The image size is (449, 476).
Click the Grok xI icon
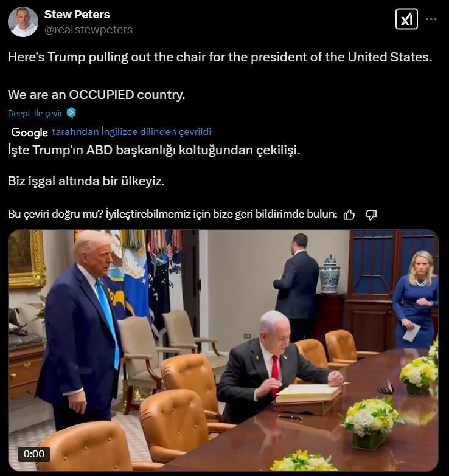pyautogui.click(x=406, y=19)
